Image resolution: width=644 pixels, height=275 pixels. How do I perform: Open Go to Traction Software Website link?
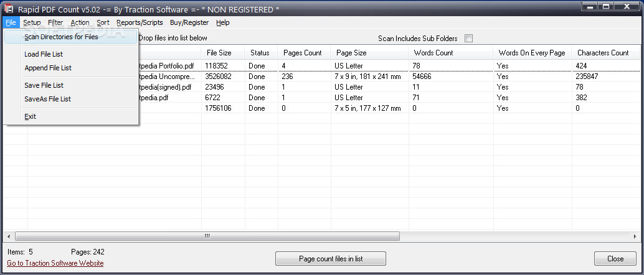pyautogui.click(x=55, y=263)
